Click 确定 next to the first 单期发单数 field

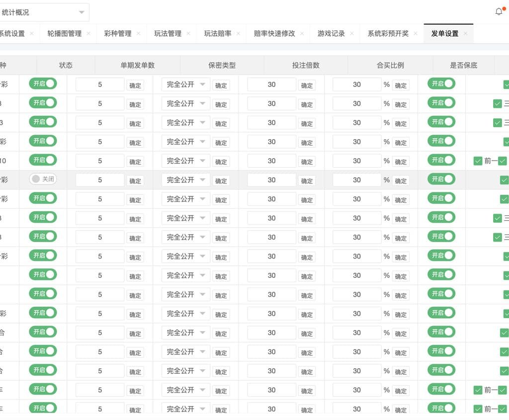(135, 84)
